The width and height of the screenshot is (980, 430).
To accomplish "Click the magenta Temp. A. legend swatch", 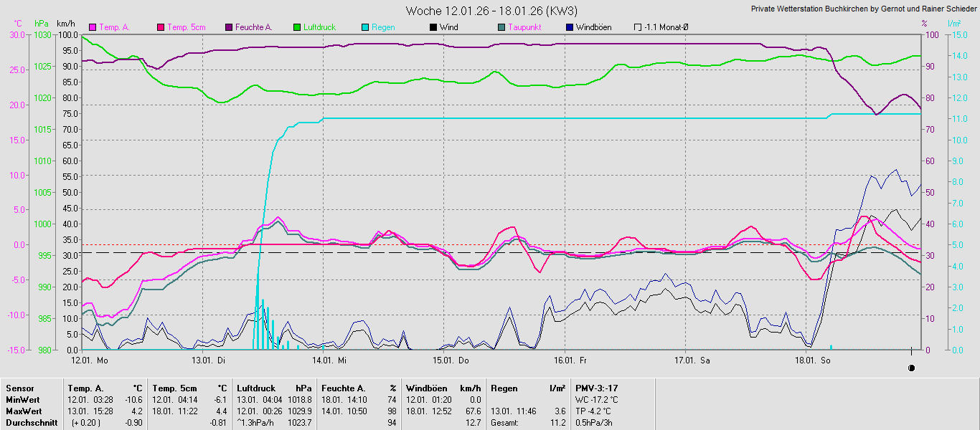I will click(x=93, y=27).
